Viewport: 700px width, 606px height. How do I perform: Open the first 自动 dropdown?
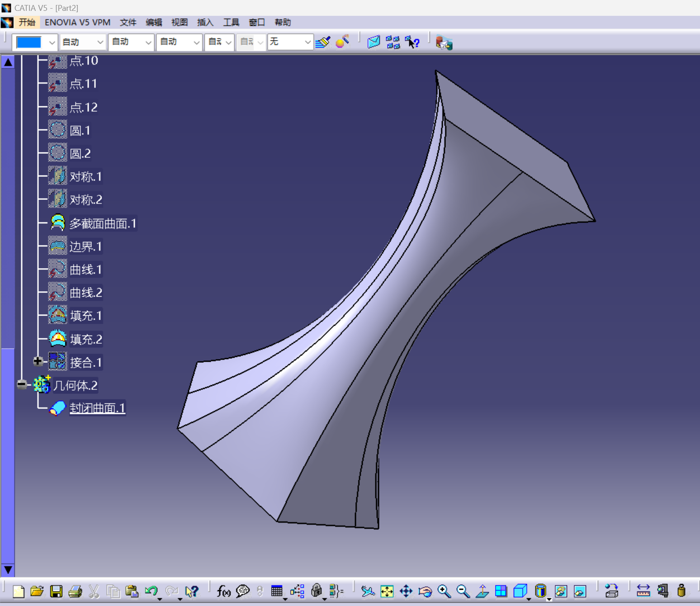(x=83, y=42)
